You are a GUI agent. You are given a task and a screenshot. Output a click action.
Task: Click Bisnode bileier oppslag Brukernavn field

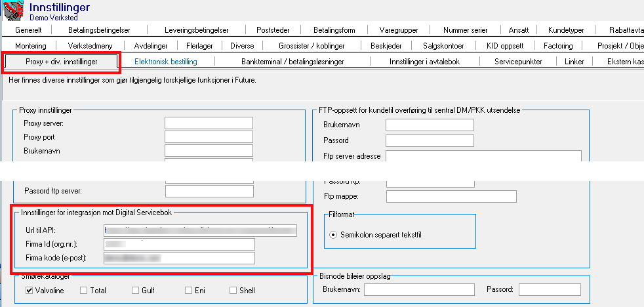[x=419, y=289]
